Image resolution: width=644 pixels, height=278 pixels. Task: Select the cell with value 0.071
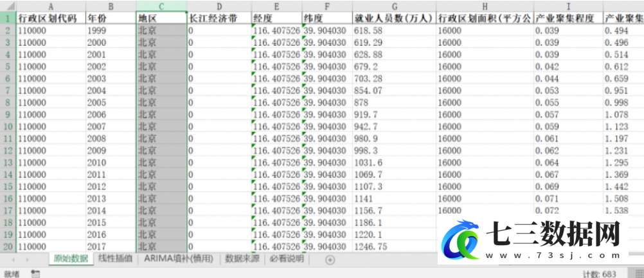coord(568,198)
